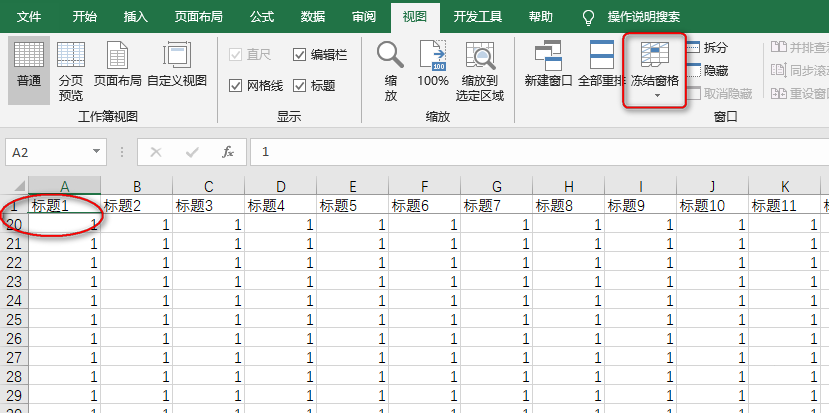
Task: Open the Page Layout (页面布局) ribbon tab
Action: pyautogui.click(x=199, y=17)
